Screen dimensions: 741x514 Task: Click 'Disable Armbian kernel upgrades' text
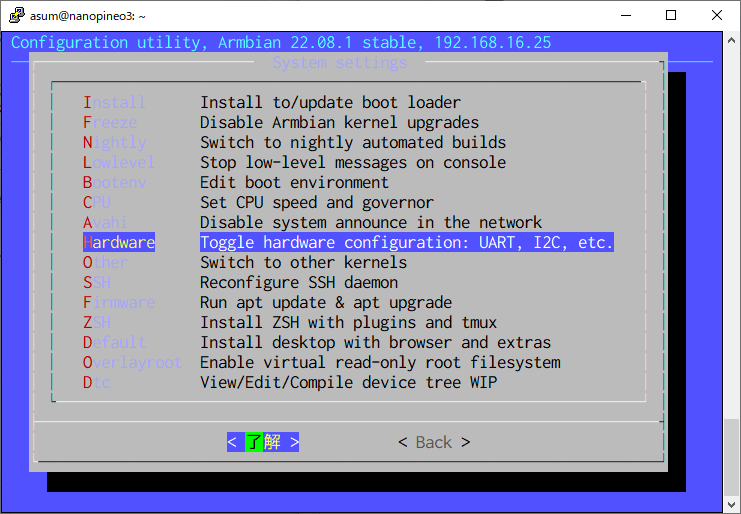pos(339,122)
